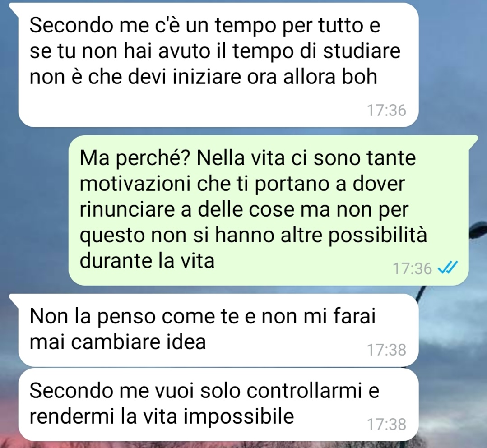This screenshot has width=487, height=448.
Task: Click the 17:38 timestamp under "mai cambiare idea"
Action: [386, 350]
